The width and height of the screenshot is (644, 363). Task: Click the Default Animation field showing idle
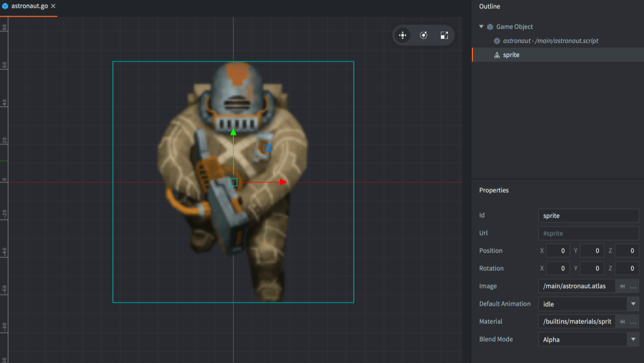click(x=582, y=304)
